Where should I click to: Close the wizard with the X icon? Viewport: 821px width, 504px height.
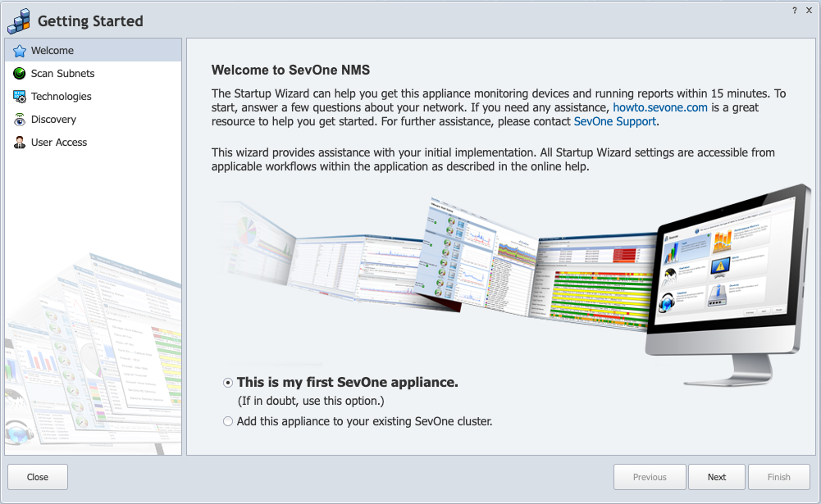[x=809, y=11]
